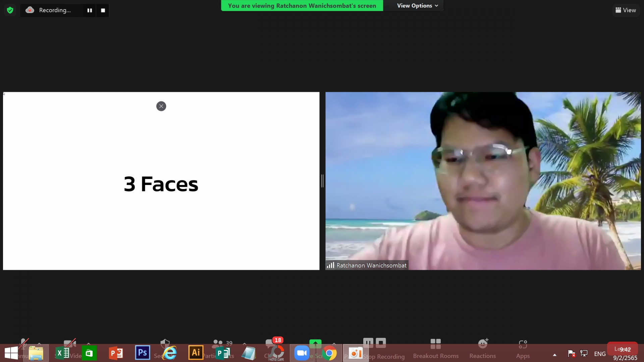Image resolution: width=644 pixels, height=362 pixels.
Task: Open Breakout Rooms
Action: pyautogui.click(x=435, y=349)
